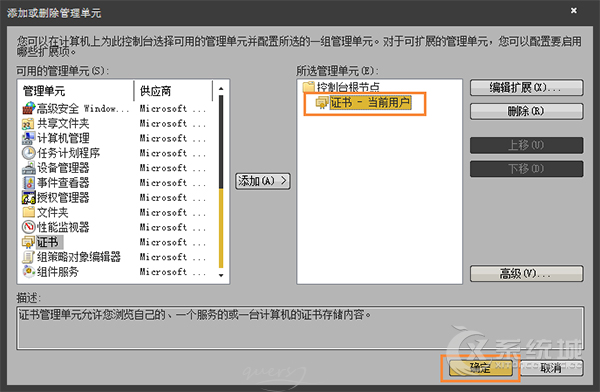Select 授权管理器 list entry
Image resolution: width=600 pixels, height=392 pixels.
pos(63,198)
